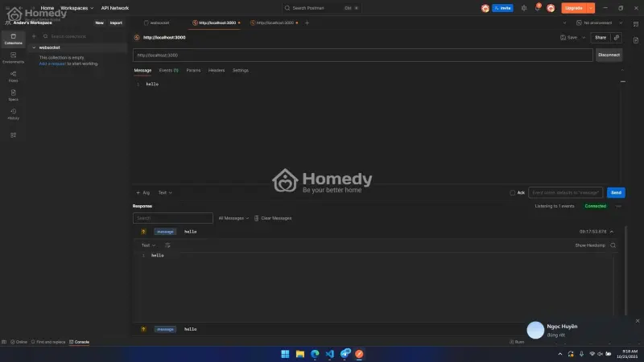Open the websocket tab
The height and width of the screenshot is (362, 644).
coord(157,23)
